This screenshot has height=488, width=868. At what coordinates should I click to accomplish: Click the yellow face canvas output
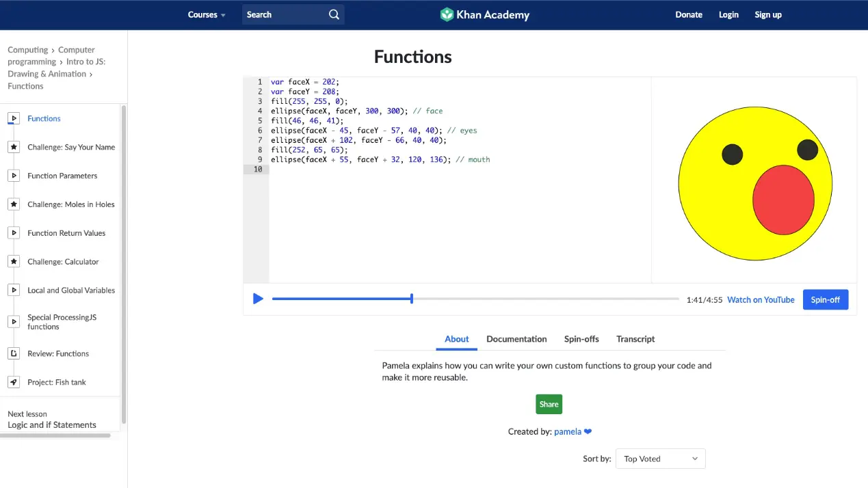(x=755, y=183)
